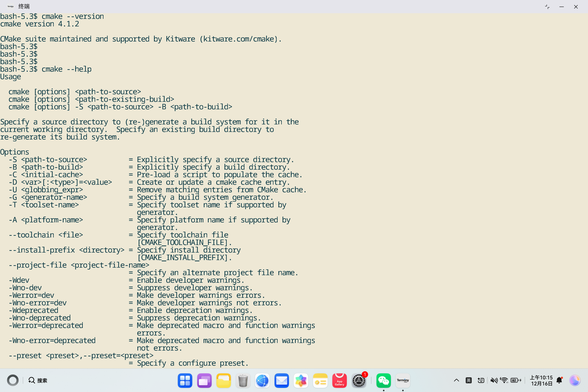Open the launcher grid app menu
This screenshot has height=392, width=588.
(185, 381)
